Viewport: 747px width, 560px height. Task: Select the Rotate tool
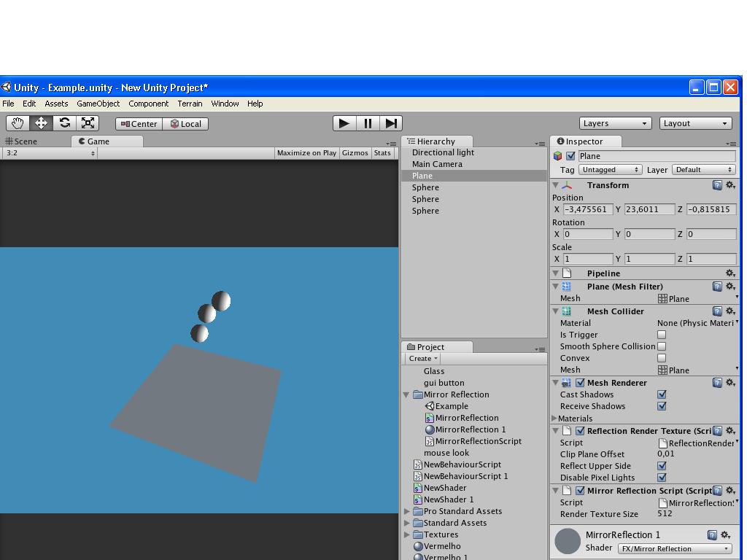(x=64, y=122)
